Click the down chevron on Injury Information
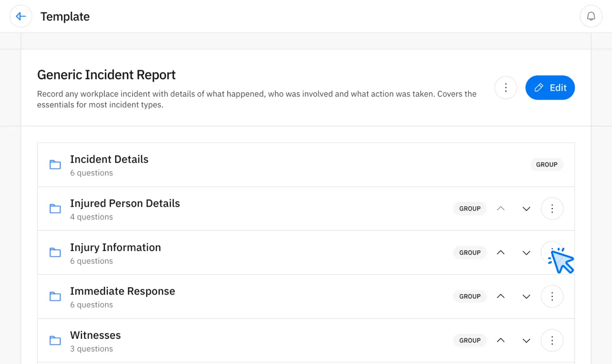Image resolution: width=612 pixels, height=364 pixels. tap(526, 252)
